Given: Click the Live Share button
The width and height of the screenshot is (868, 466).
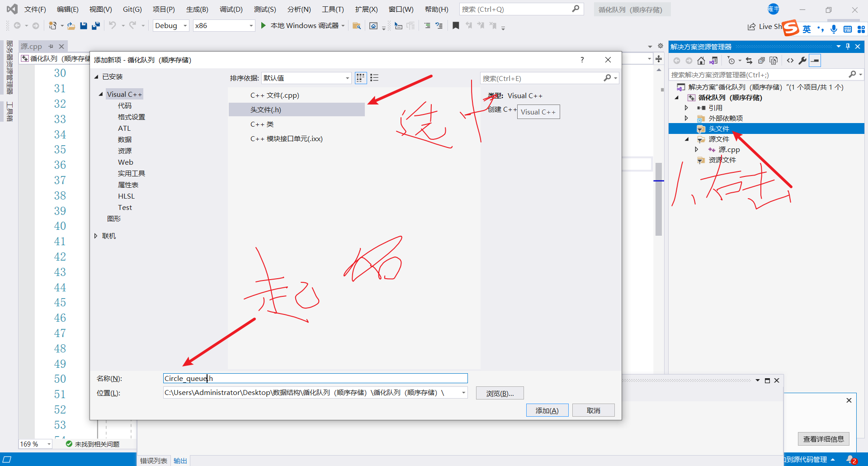Looking at the screenshot, I should click(x=764, y=26).
